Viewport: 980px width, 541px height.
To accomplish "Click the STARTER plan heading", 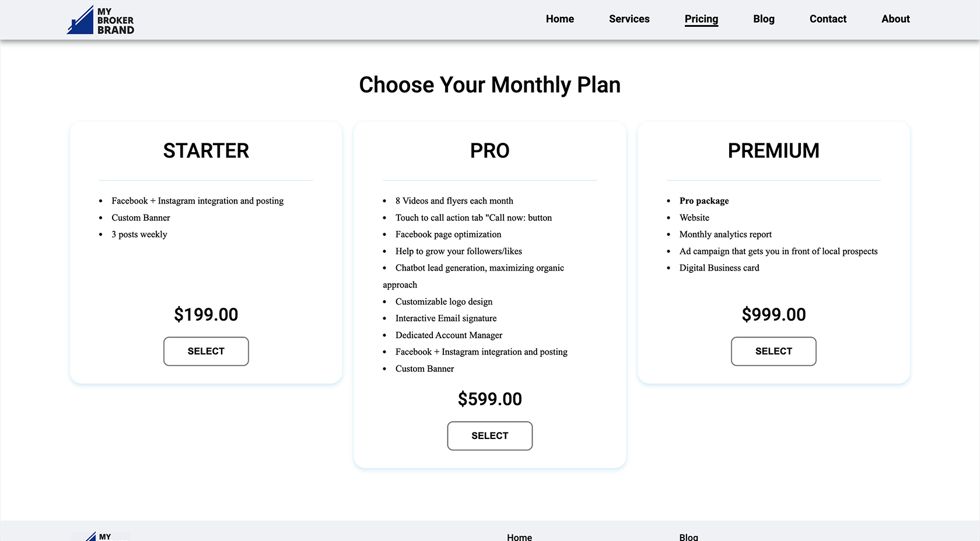I will coord(206,151).
